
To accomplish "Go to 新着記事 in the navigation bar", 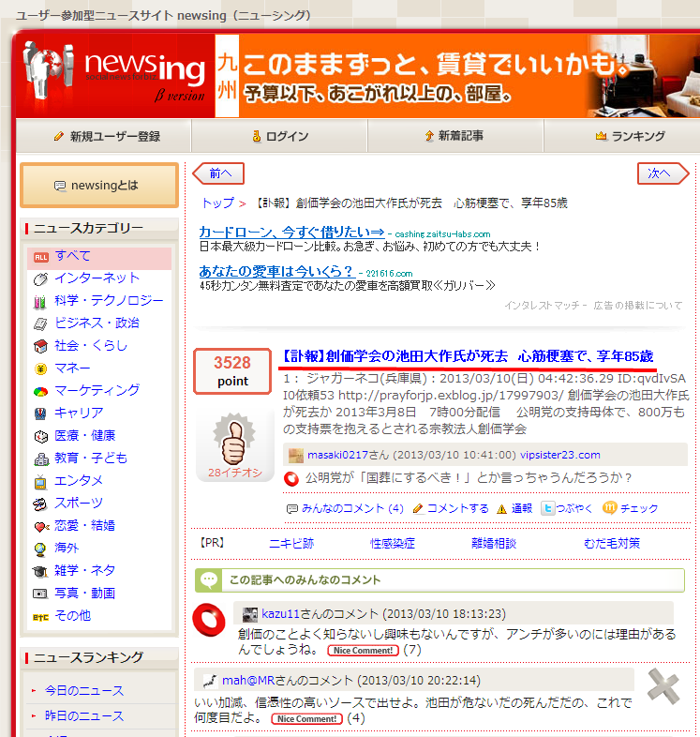I will tap(454, 136).
